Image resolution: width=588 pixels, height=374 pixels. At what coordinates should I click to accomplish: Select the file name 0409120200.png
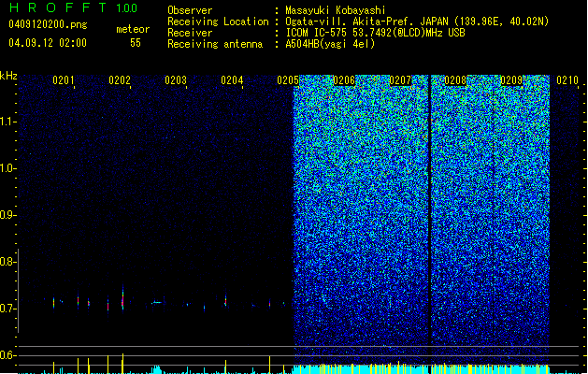48,24
